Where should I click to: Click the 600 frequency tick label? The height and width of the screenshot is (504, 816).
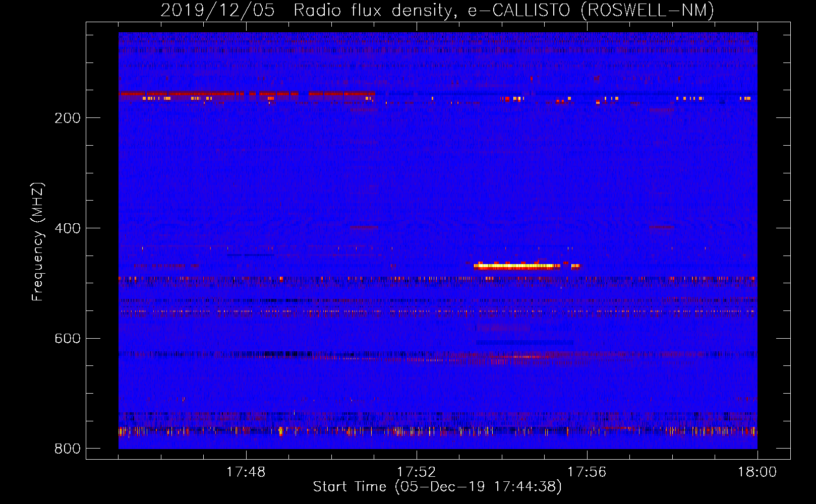pos(68,338)
